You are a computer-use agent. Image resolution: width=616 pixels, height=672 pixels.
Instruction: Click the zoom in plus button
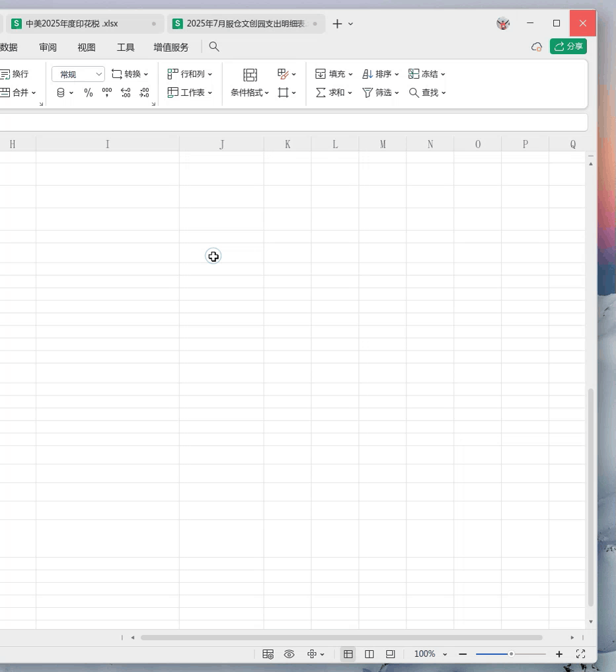559,654
